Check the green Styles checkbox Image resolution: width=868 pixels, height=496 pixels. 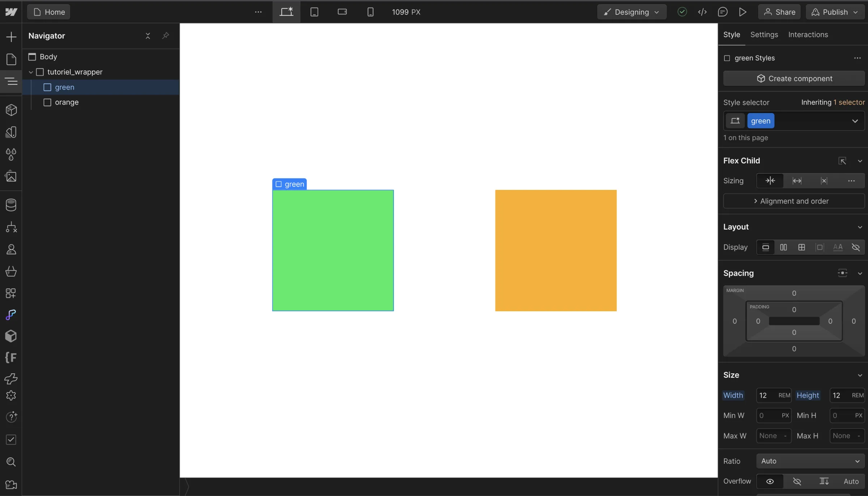click(727, 58)
